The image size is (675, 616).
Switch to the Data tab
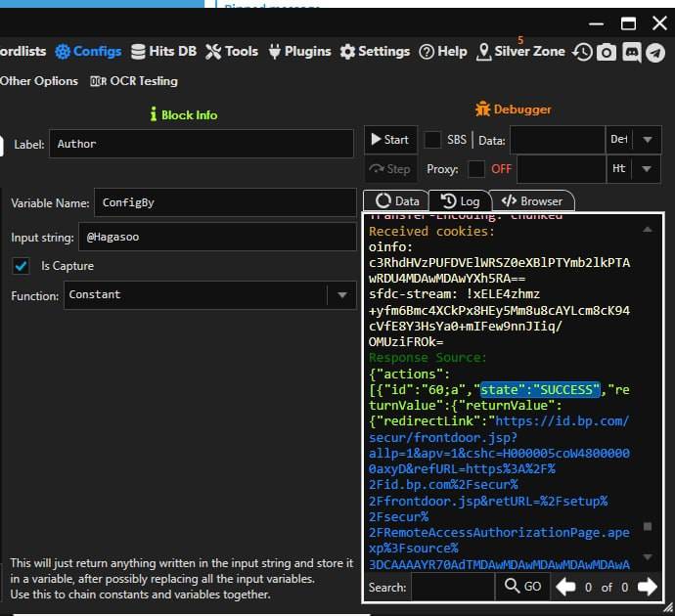pos(396,200)
